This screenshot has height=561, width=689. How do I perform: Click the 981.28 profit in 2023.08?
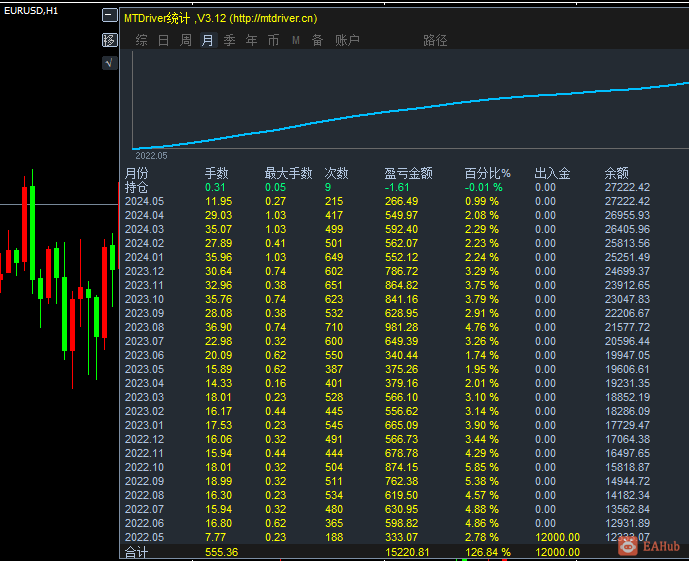click(x=402, y=328)
